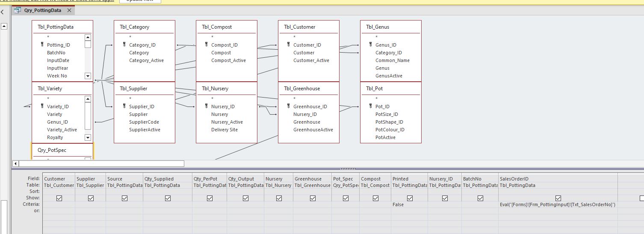644x234 pixels.
Task: Close the Qry_PottingData tab
Action: (x=69, y=10)
